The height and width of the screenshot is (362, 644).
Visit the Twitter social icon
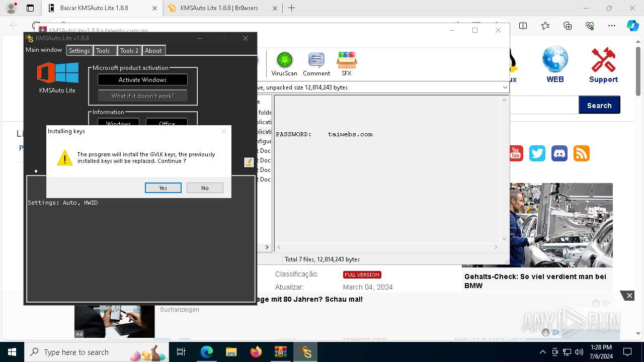coord(537,153)
